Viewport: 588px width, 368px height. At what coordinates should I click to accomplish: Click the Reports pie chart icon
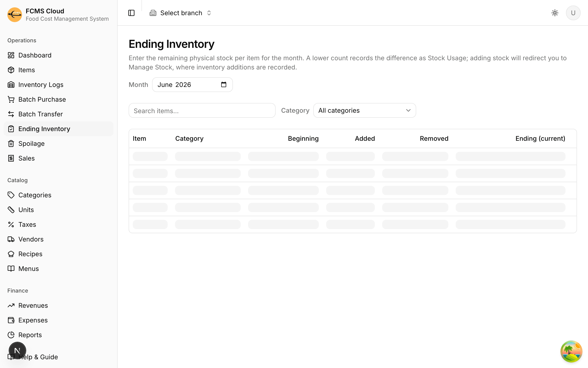(11, 335)
